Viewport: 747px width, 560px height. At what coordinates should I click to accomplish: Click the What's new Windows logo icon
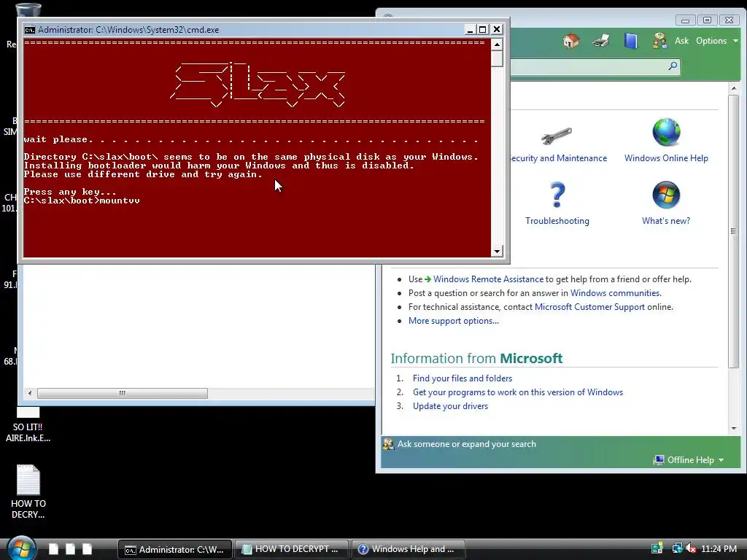[666, 195]
